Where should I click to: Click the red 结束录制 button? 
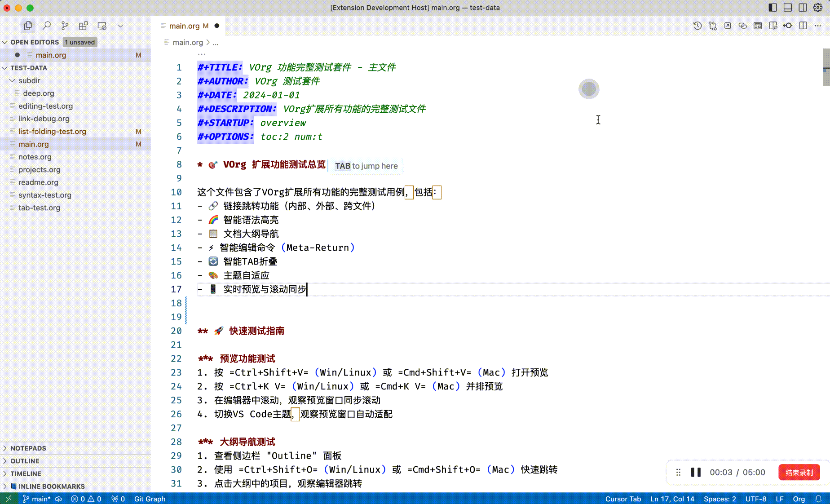coord(799,472)
